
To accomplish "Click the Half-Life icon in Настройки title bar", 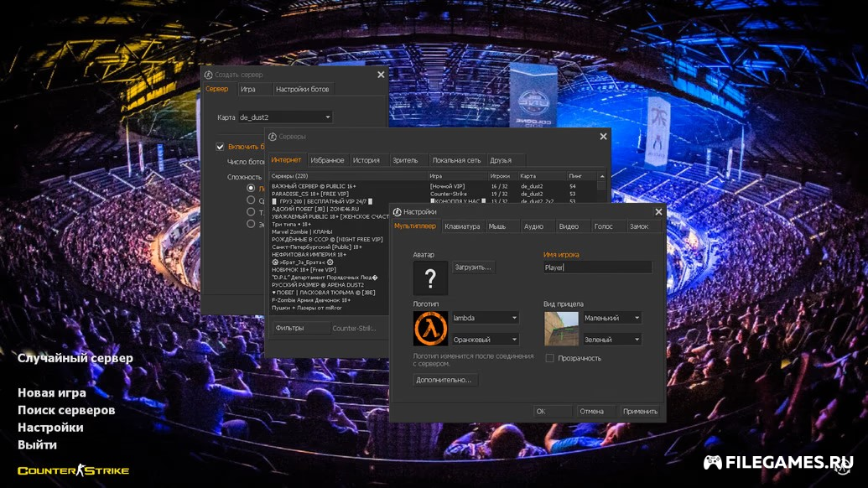I will (397, 212).
